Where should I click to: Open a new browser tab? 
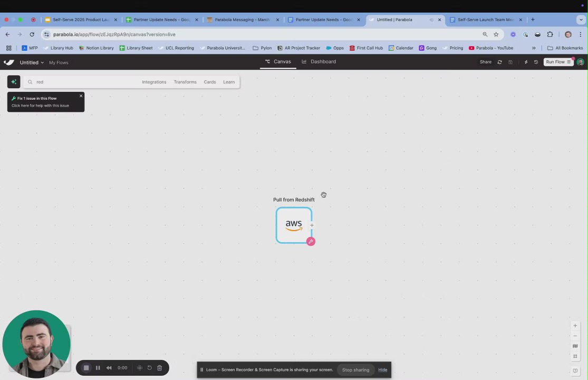[533, 20]
